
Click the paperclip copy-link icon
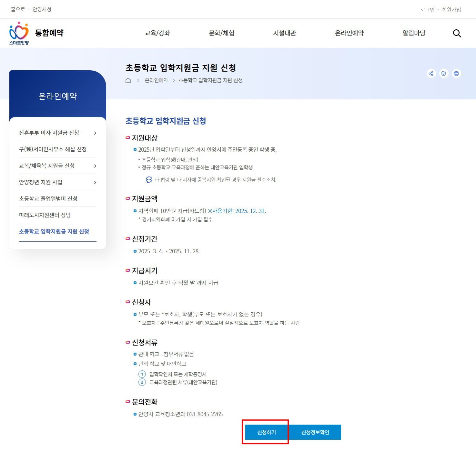pyautogui.click(x=443, y=74)
